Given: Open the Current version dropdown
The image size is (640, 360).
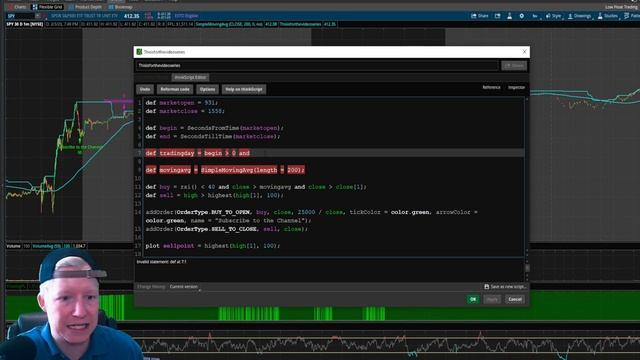Looking at the screenshot, I should click(185, 287).
